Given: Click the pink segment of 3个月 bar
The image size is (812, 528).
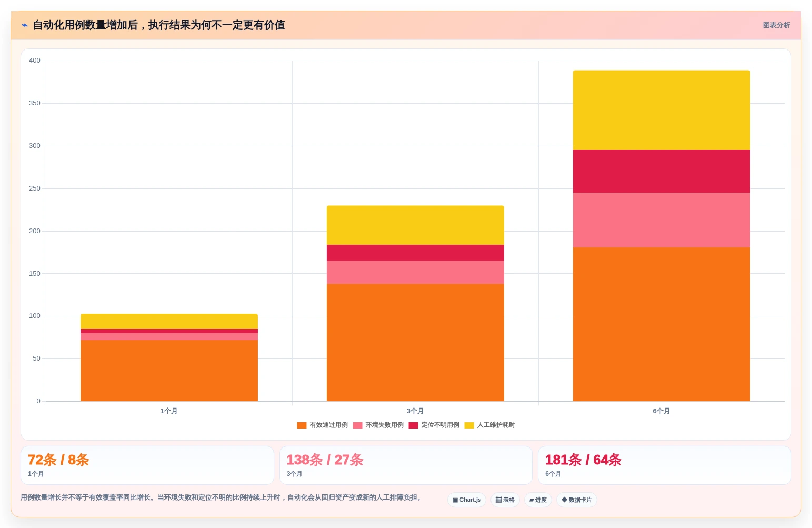Looking at the screenshot, I should tap(415, 273).
